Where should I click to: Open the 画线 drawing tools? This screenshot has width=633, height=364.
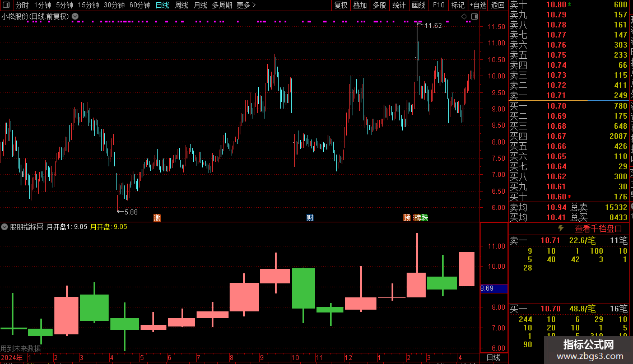click(x=418, y=5)
